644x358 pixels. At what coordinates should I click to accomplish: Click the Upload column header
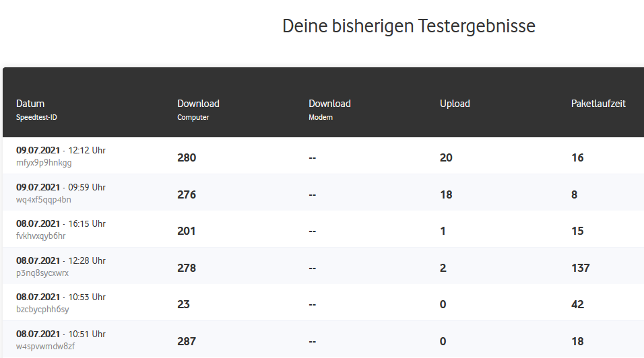click(x=455, y=104)
